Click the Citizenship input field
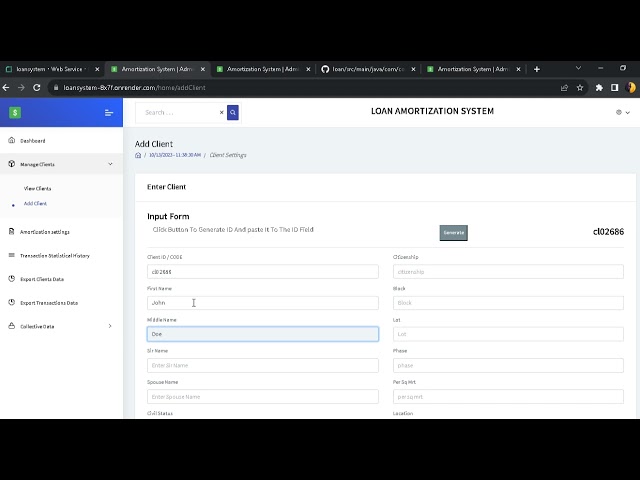 [508, 272]
